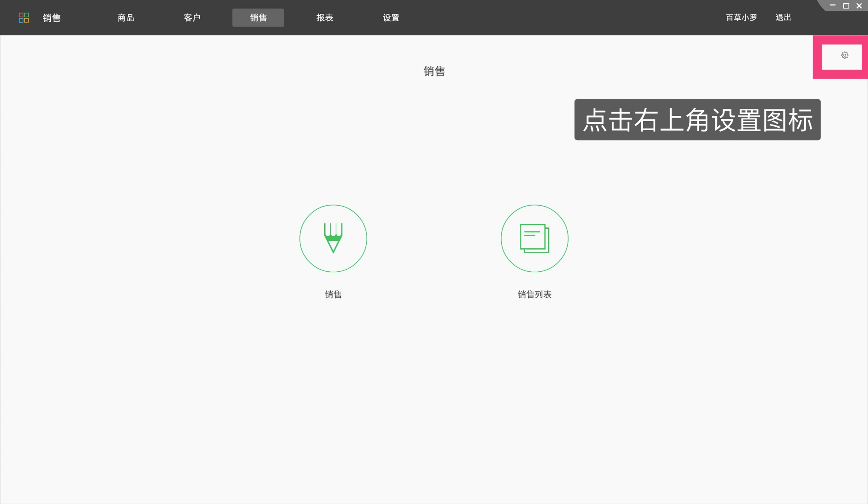Click 退出 to log out
This screenshot has width=868, height=504.
[x=783, y=17]
